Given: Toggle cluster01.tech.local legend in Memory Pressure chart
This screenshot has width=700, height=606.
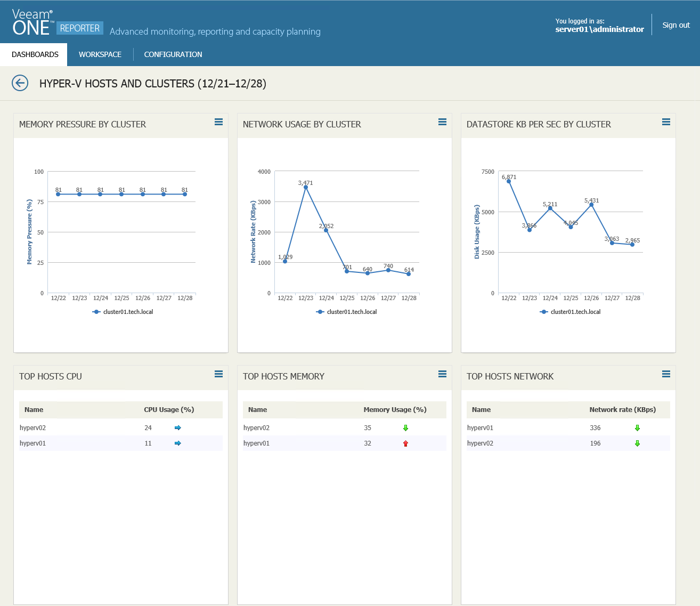Looking at the screenshot, I should [123, 312].
